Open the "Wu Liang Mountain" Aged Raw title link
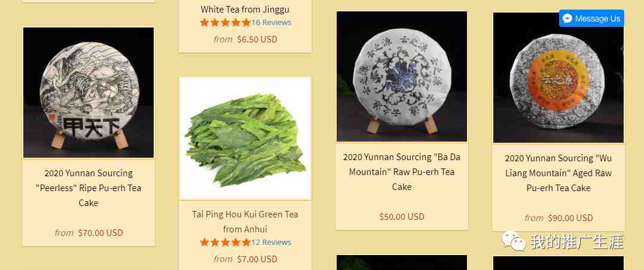644x270 pixels. pyautogui.click(x=558, y=173)
